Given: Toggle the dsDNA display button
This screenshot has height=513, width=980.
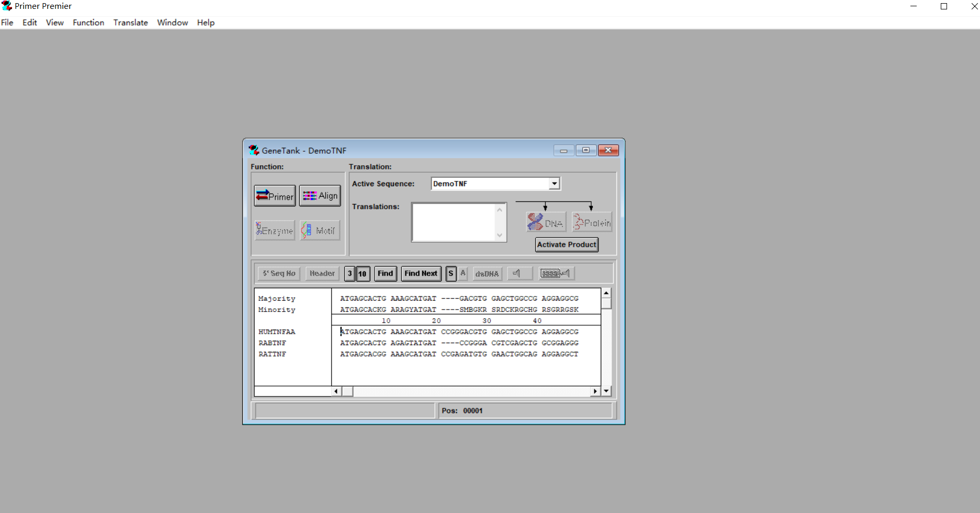Looking at the screenshot, I should [x=487, y=273].
